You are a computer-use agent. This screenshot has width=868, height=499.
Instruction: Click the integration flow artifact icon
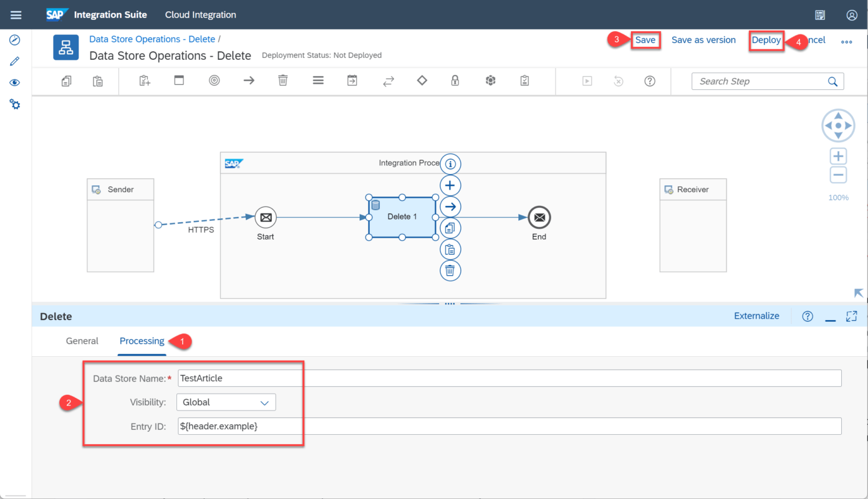pos(66,47)
